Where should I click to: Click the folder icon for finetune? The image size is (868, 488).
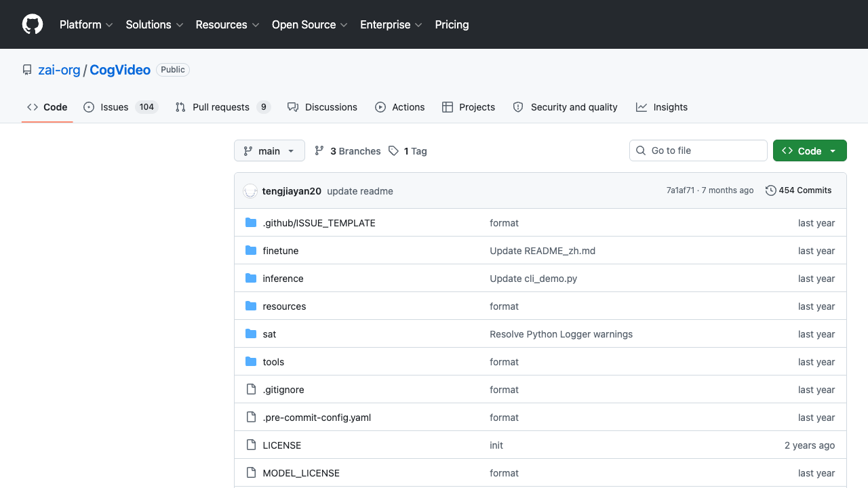click(251, 251)
